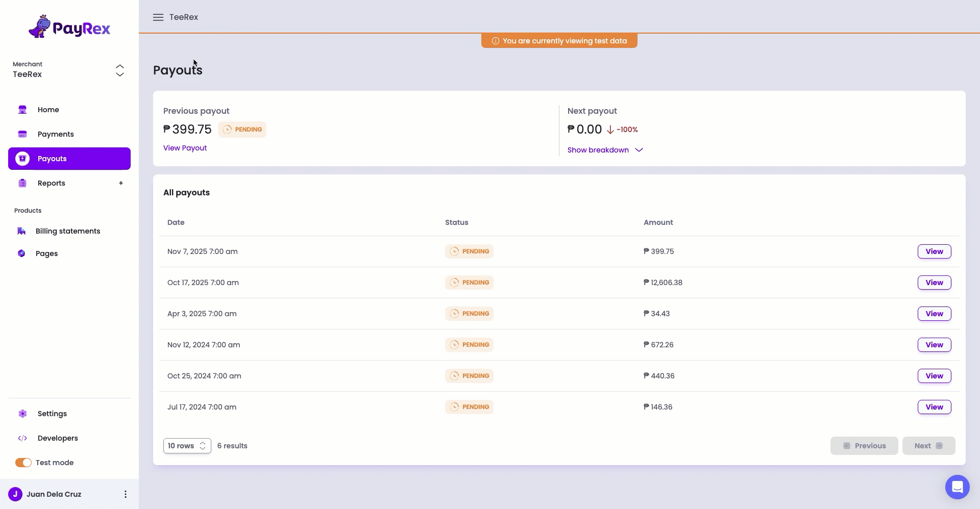This screenshot has width=980, height=509.
Task: Expand Reports with the plus control
Action: pyautogui.click(x=121, y=183)
